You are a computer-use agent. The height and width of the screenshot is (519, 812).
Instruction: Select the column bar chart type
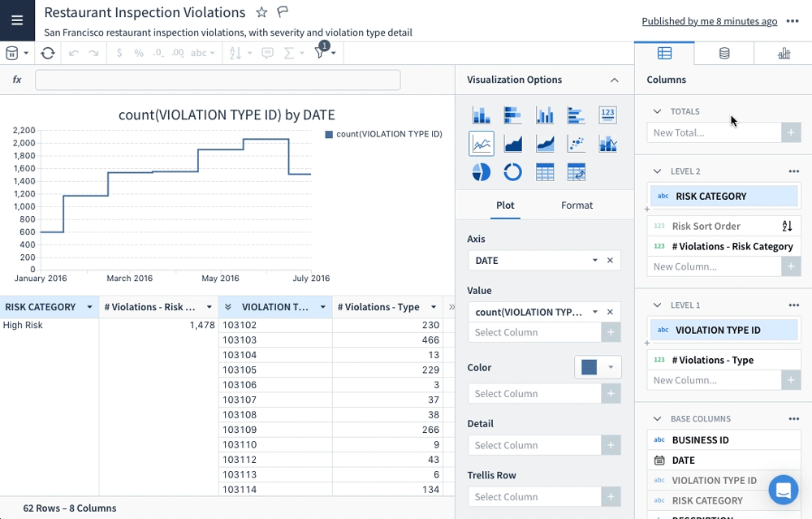pyautogui.click(x=481, y=115)
